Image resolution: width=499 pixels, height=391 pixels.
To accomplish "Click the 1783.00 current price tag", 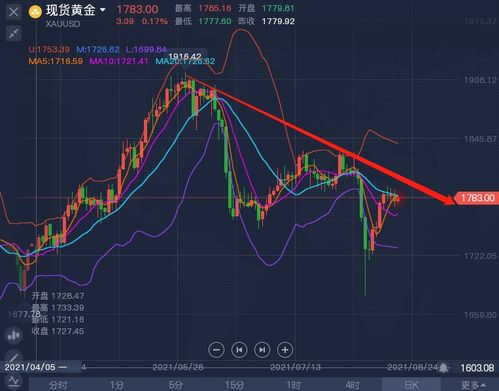I will (477, 198).
